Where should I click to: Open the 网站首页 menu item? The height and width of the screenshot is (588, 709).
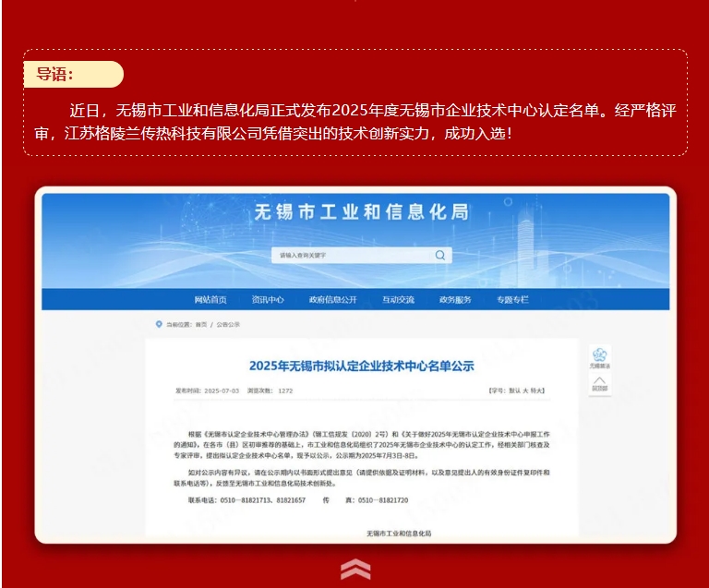(x=210, y=300)
